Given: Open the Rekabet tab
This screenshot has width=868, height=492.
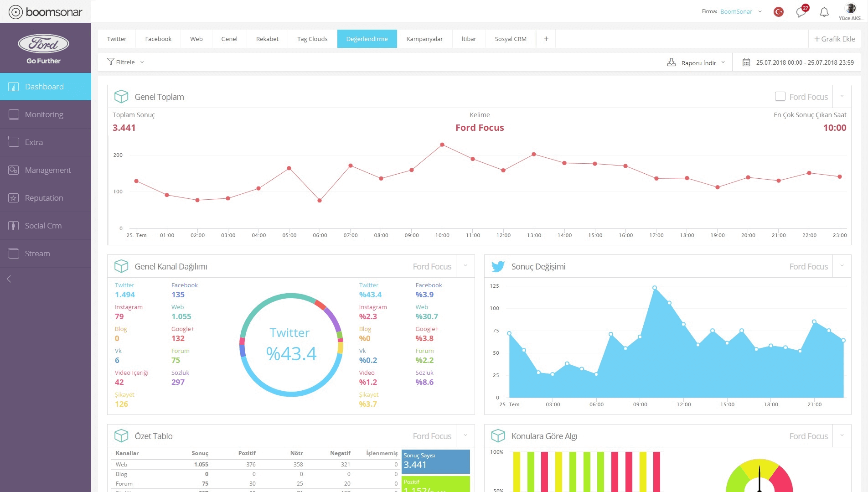Looking at the screenshot, I should point(267,39).
